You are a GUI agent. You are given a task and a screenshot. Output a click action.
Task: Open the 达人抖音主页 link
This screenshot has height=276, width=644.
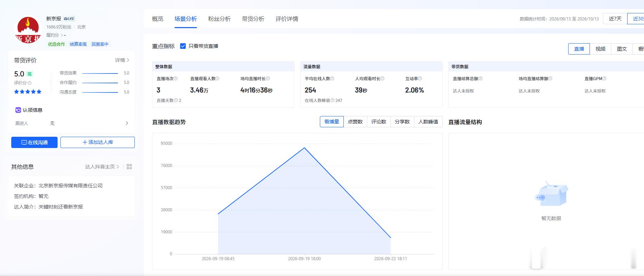pos(102,167)
